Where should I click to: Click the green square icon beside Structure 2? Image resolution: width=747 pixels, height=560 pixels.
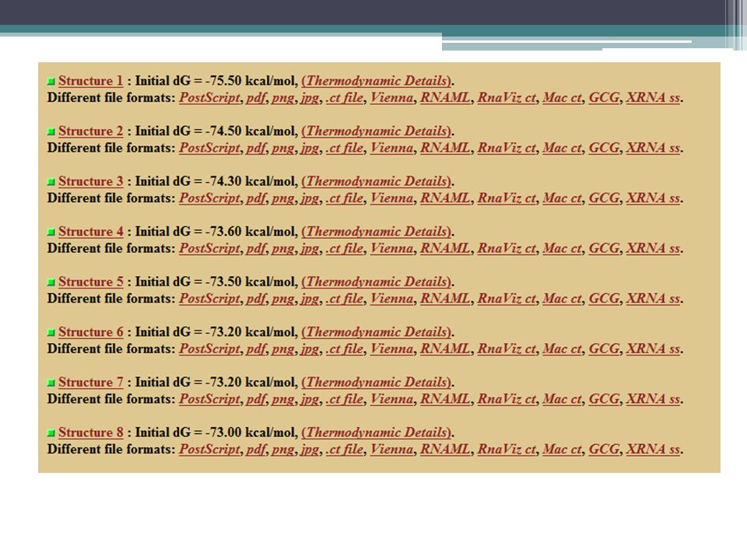tap(51, 132)
